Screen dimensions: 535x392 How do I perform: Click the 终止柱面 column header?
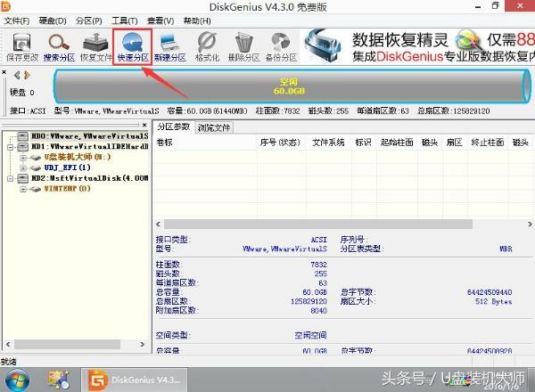(488, 143)
